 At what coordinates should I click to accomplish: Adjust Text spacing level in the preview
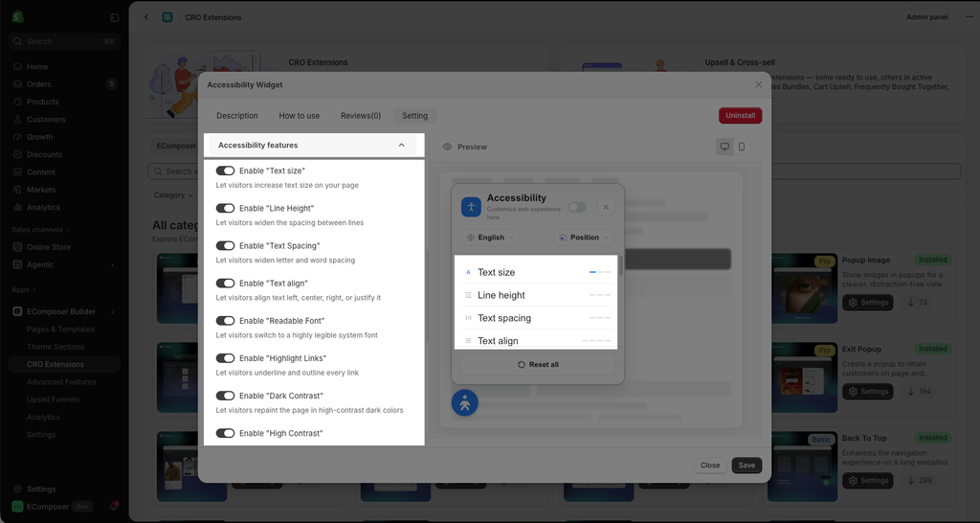pyautogui.click(x=600, y=318)
